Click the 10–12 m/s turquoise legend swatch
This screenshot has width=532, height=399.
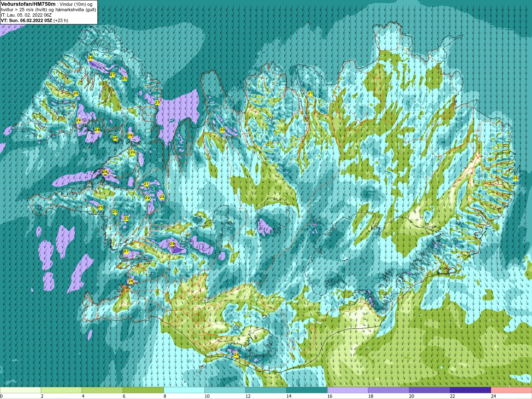[x=225, y=390]
